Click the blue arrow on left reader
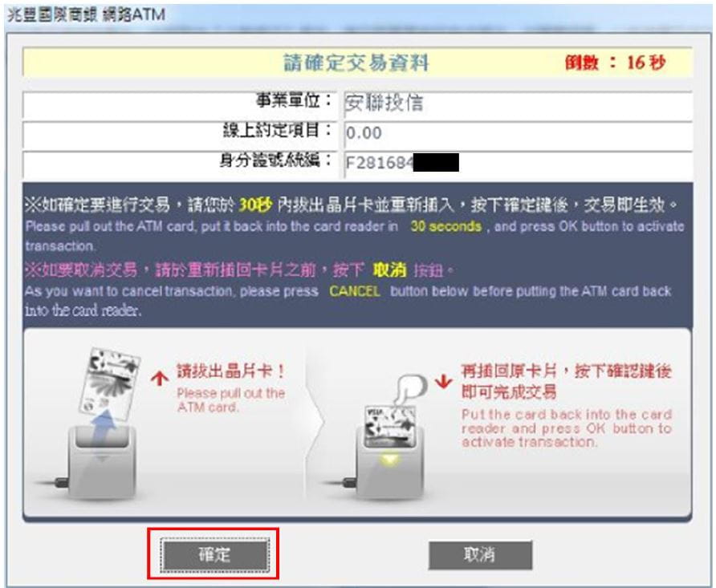Image resolution: width=716 pixels, height=588 pixels. 104,428
